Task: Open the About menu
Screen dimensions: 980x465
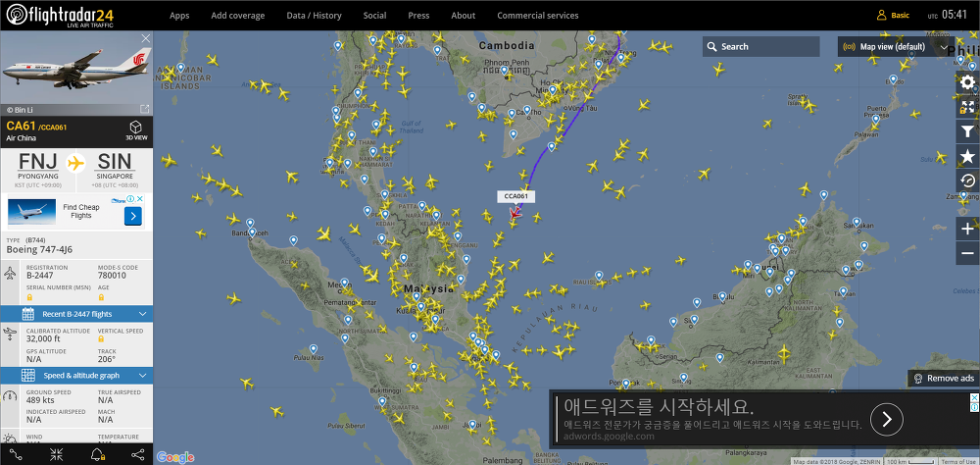Action: pos(464,15)
